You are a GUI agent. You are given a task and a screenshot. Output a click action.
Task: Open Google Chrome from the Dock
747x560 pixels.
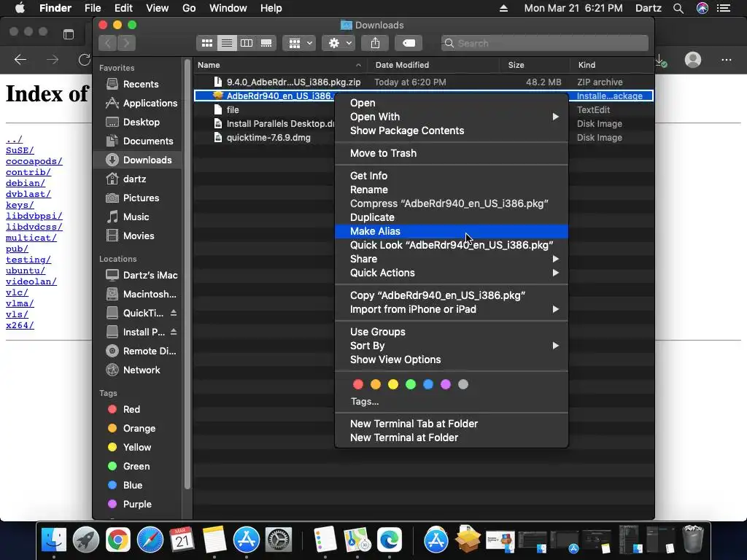click(x=118, y=540)
